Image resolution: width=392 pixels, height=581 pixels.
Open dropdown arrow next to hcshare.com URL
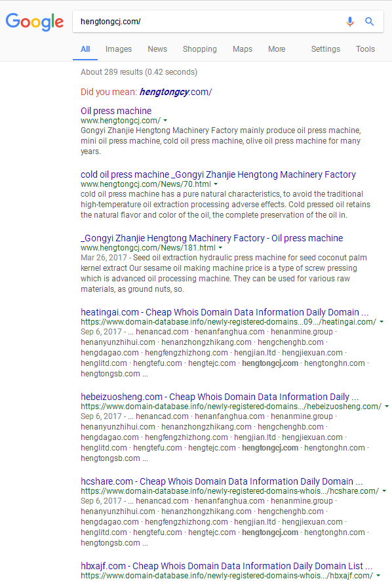[384, 491]
